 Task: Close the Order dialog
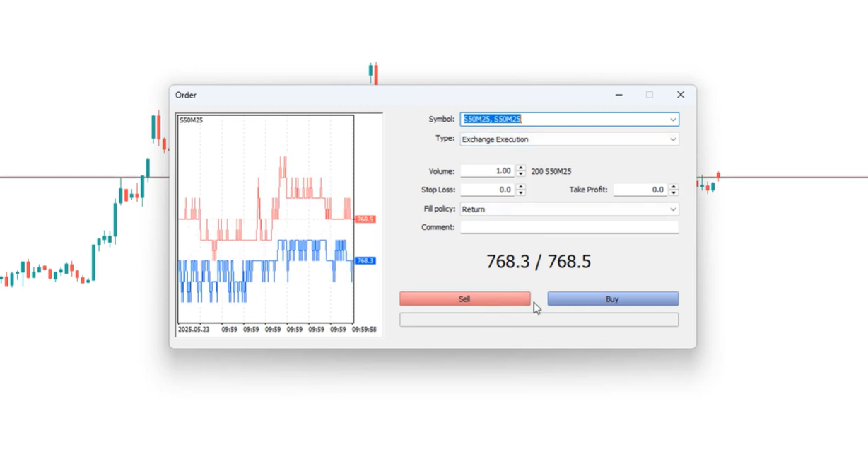coord(680,95)
